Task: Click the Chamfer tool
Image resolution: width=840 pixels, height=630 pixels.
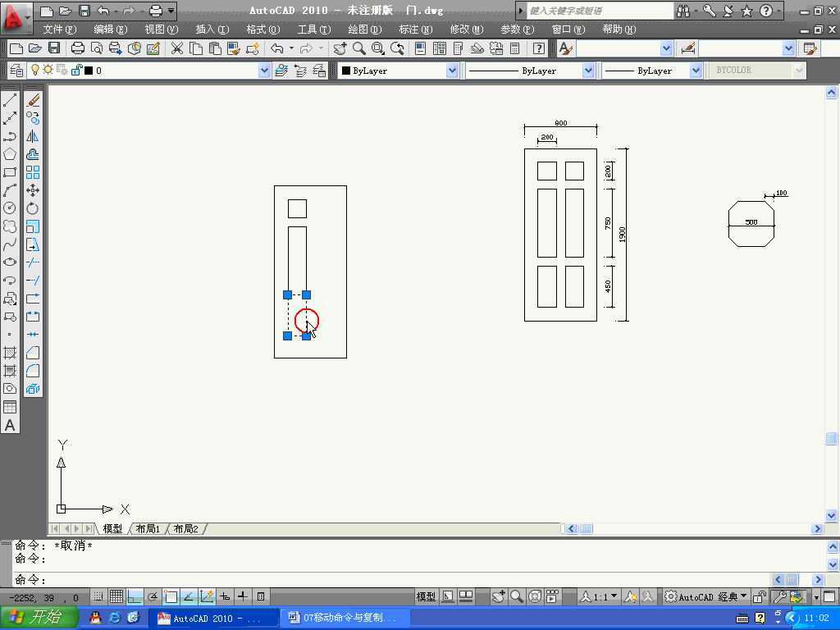Action: [33, 353]
